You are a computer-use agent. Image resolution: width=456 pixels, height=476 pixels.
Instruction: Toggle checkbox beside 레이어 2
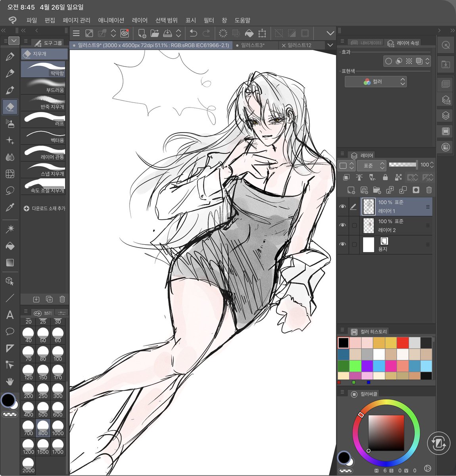coord(354,225)
